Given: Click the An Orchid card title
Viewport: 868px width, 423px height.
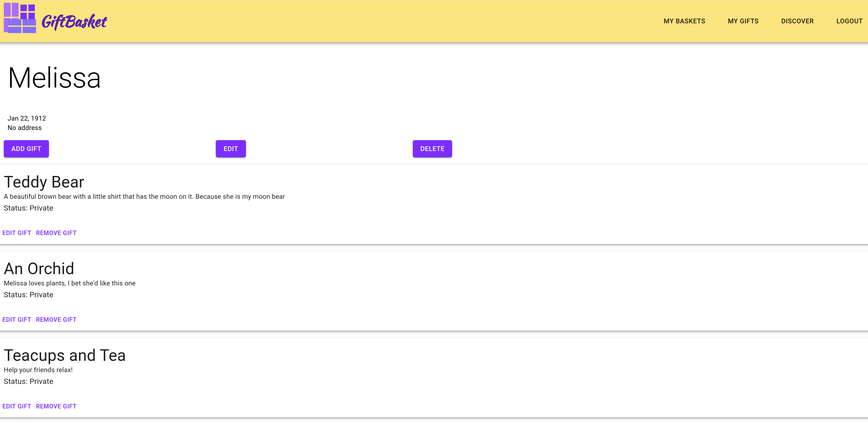Looking at the screenshot, I should [39, 269].
